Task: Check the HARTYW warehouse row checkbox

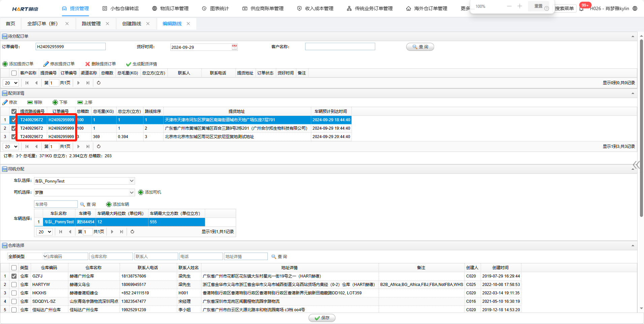Action: (x=14, y=285)
